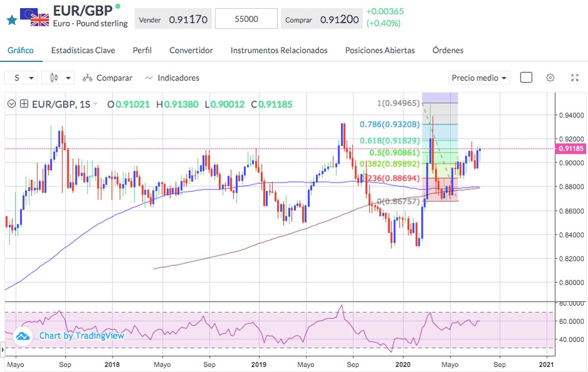This screenshot has width=588, height=372.
Task: Click the low value L0.90012
Action: point(225,104)
